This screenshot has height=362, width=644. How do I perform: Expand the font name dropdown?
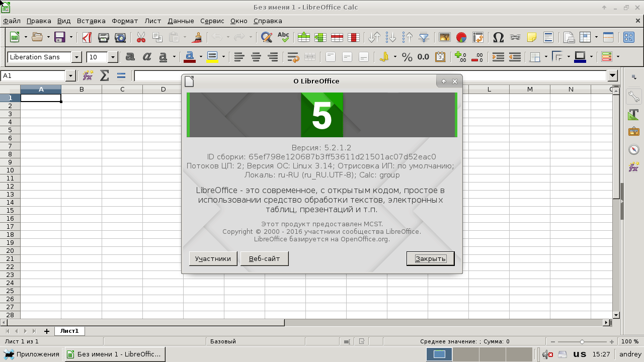(76, 57)
